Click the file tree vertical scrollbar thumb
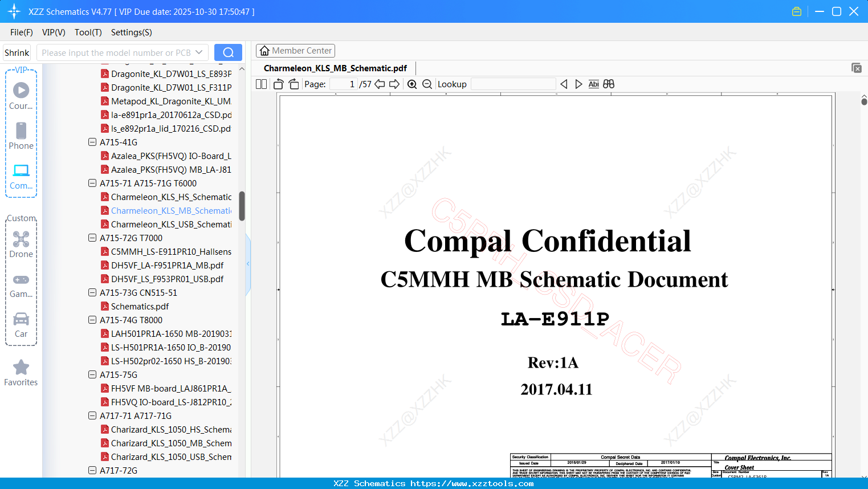This screenshot has height=489, width=868. (x=242, y=206)
